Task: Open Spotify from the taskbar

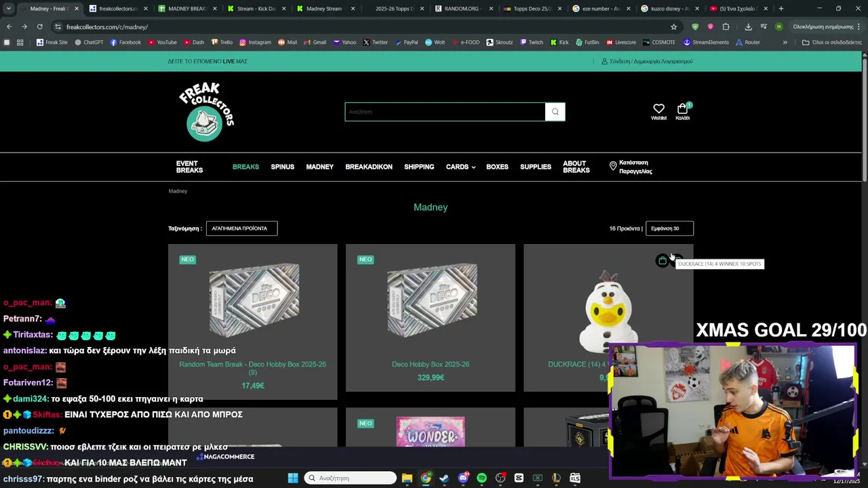Action: pyautogui.click(x=481, y=478)
